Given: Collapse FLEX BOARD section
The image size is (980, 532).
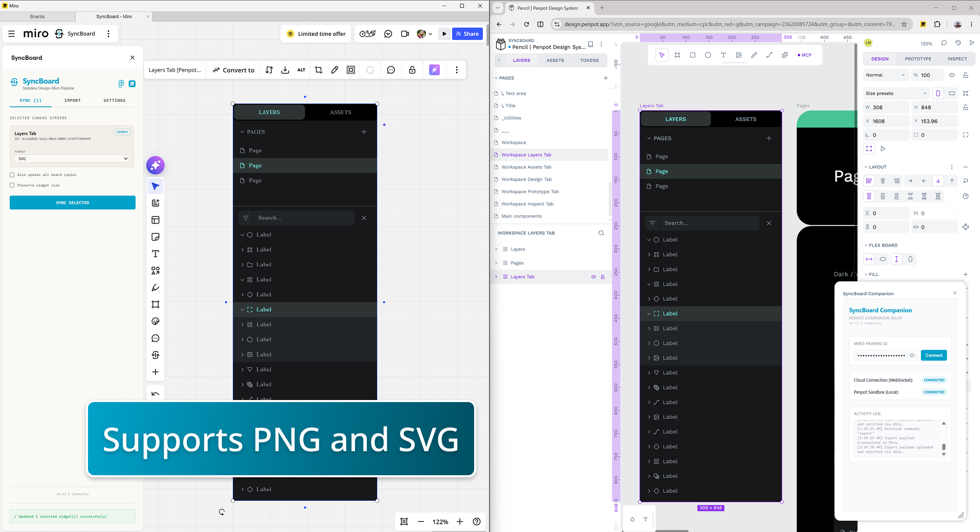Looking at the screenshot, I should pos(866,246).
